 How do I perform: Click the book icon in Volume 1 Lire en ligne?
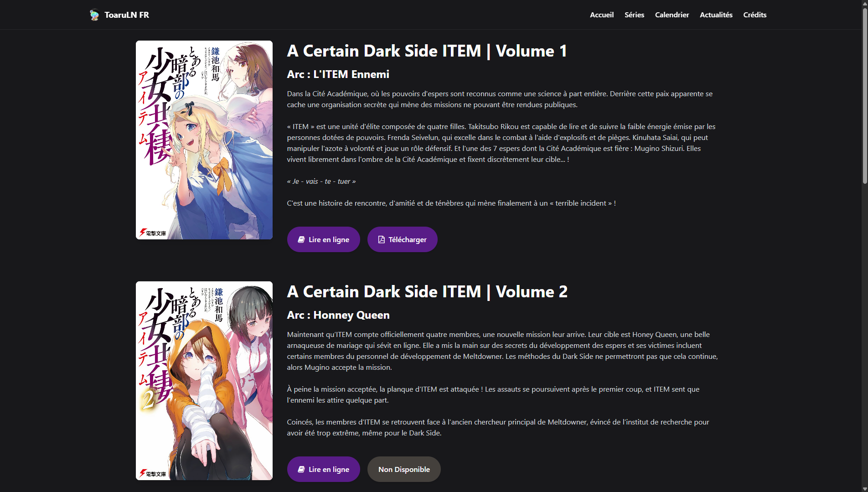point(301,239)
